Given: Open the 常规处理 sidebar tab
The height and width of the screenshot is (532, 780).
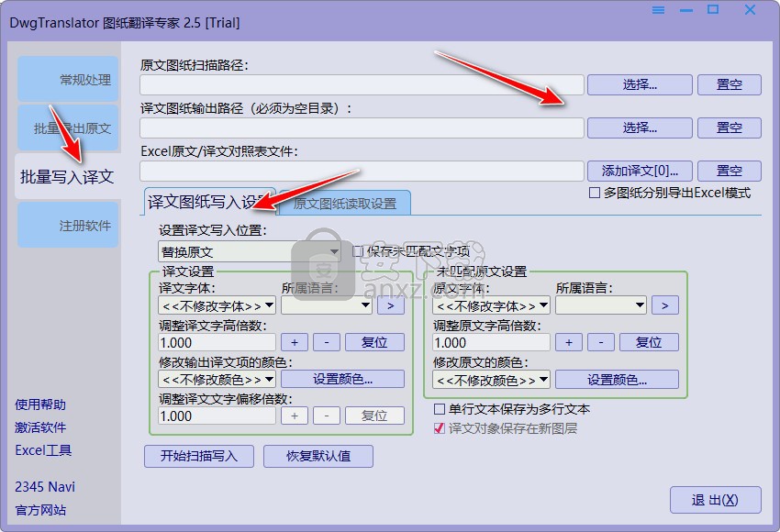Looking at the screenshot, I should pos(68,79).
